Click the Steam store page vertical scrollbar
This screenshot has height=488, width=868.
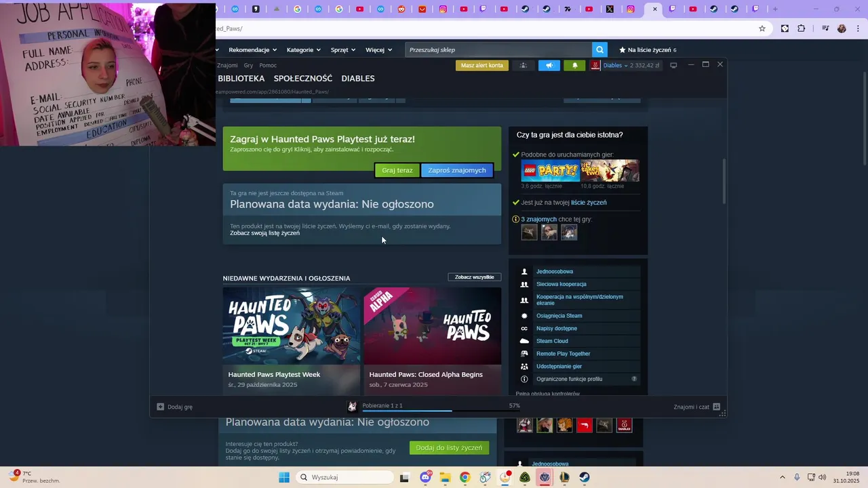point(723,182)
